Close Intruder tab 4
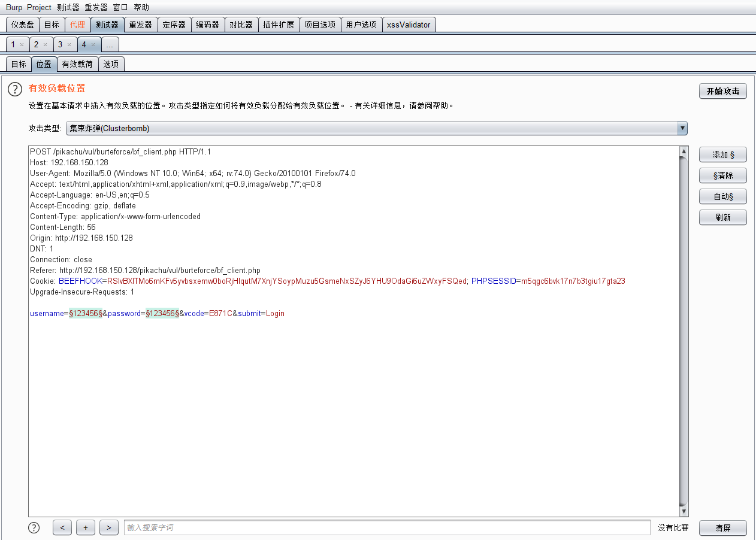756x540 pixels. click(93, 44)
